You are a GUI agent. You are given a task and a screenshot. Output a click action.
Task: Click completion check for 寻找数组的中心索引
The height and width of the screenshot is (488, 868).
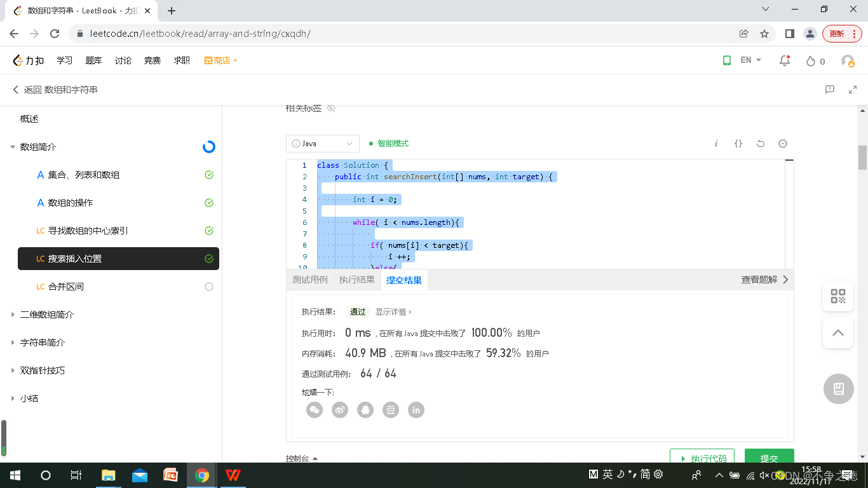tap(209, 231)
